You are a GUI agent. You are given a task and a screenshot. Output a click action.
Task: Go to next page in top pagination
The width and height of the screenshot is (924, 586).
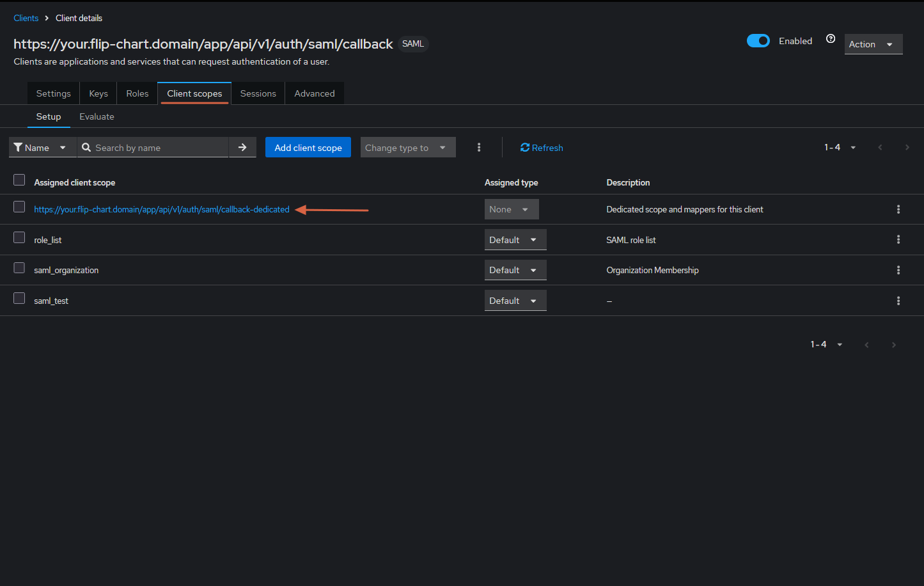click(907, 147)
